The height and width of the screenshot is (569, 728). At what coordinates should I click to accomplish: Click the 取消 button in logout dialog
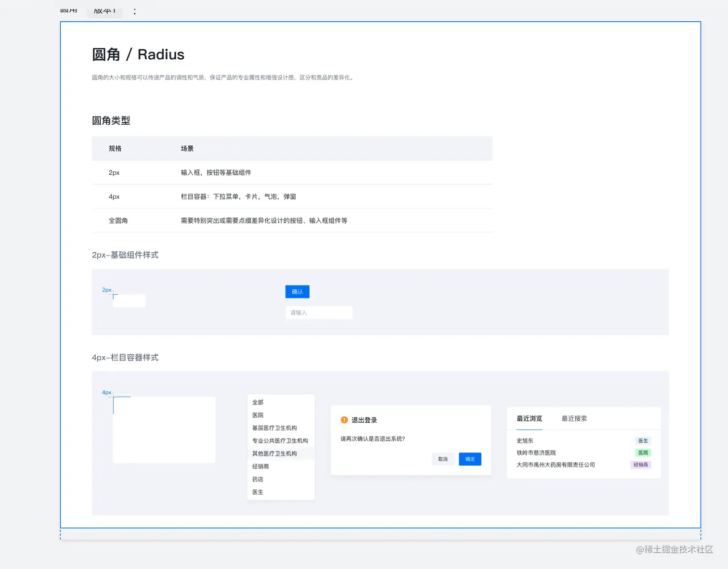tap(443, 459)
